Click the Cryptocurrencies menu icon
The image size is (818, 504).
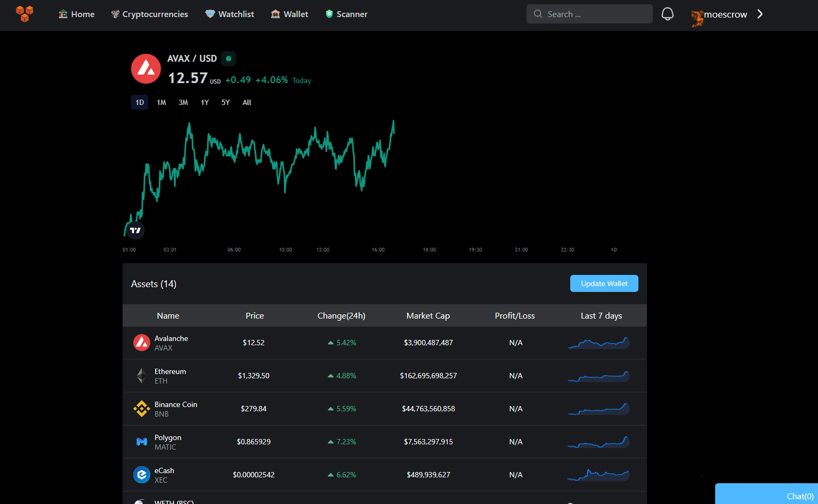tap(115, 14)
